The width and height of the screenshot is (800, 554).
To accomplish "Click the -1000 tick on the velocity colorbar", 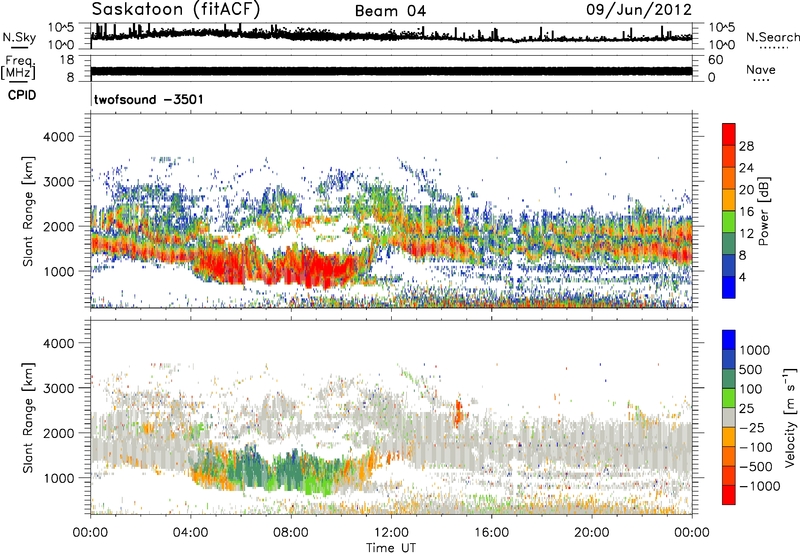I will pyautogui.click(x=759, y=486).
